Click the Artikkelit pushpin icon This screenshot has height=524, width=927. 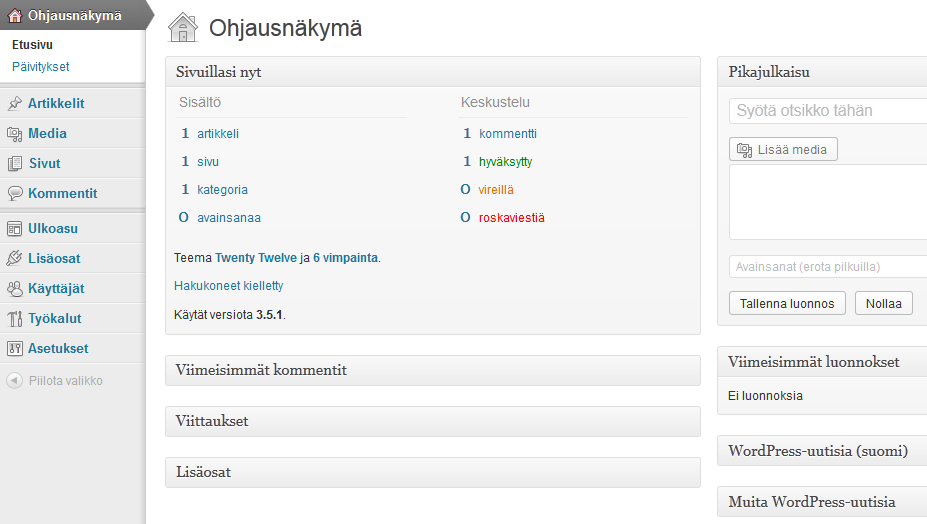[15, 103]
